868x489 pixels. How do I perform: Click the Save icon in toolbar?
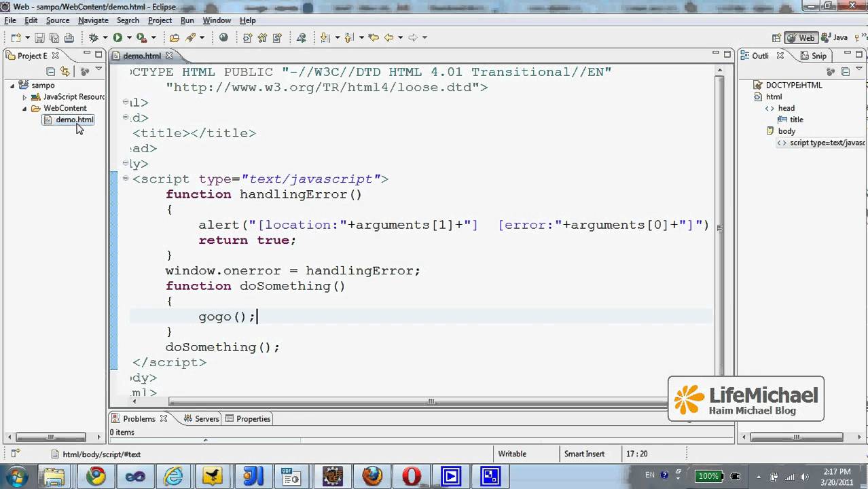coord(39,38)
